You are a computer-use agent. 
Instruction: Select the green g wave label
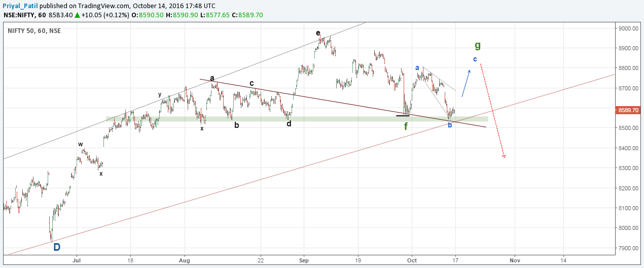(478, 45)
